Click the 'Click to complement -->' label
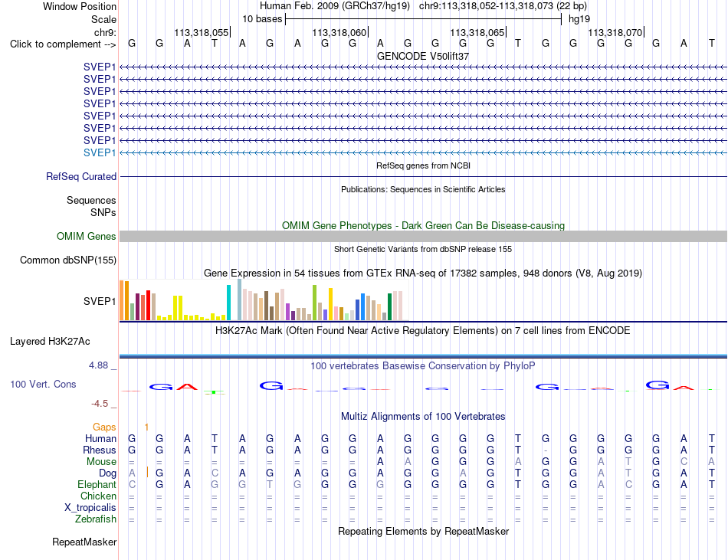The image size is (728, 560). point(63,44)
